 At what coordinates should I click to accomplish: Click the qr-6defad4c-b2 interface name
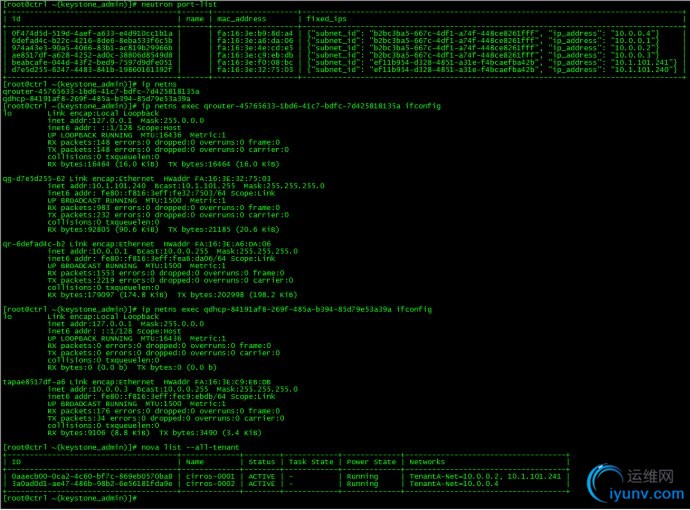pos(33,244)
